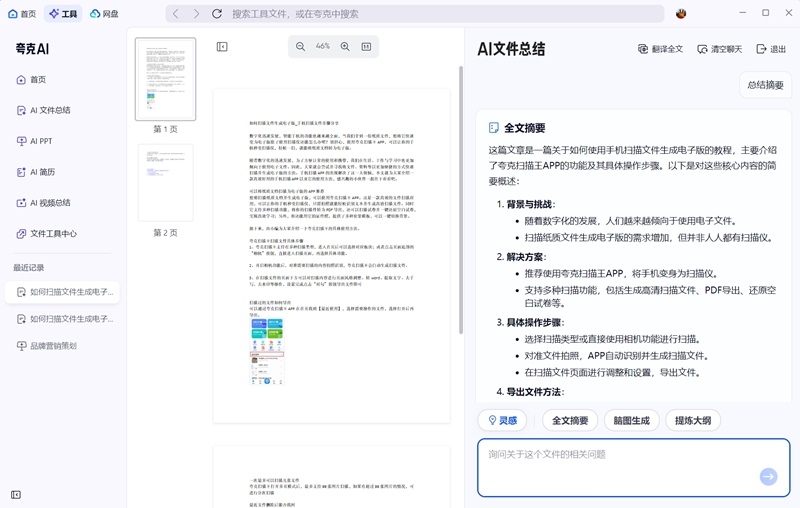This screenshot has height=508, width=800.
Task: Open 文件工具中心 in sidebar
Action: (x=46, y=234)
